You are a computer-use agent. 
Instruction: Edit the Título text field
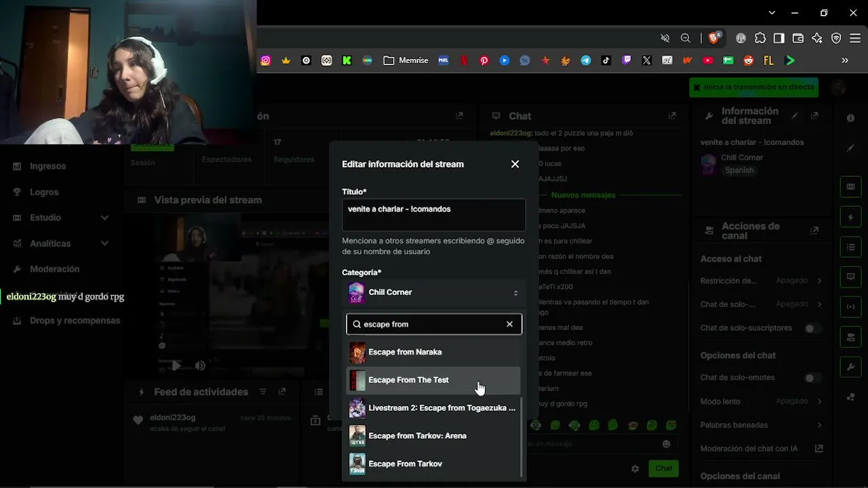tap(433, 215)
